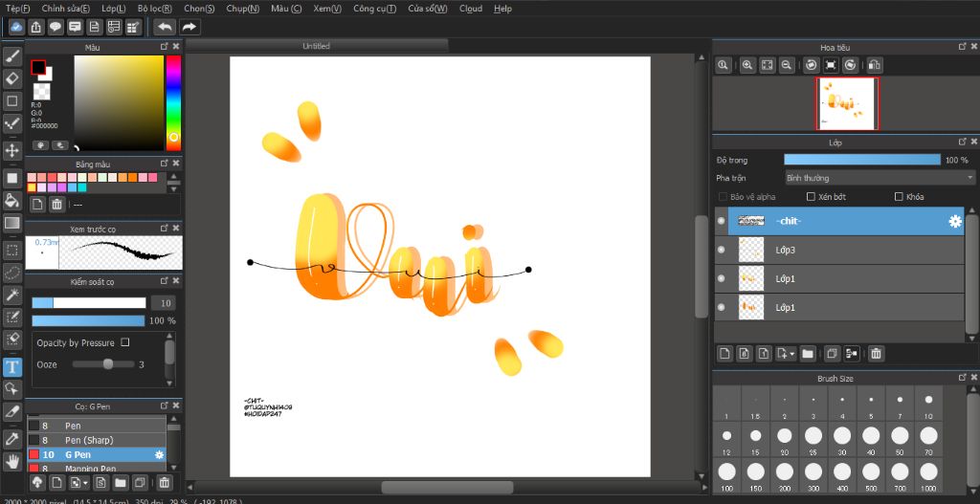Undock the Lớp layer panel
Image resolution: width=980 pixels, height=504 pixels.
click(962, 142)
